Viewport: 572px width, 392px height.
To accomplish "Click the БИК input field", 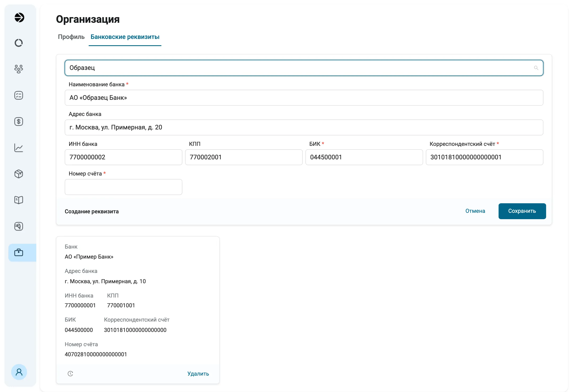I will point(364,157).
